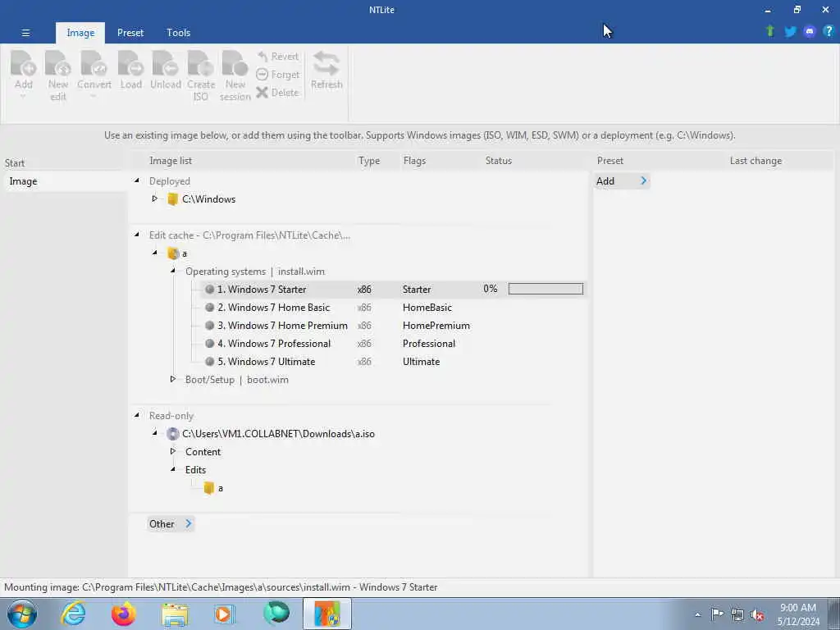Viewport: 840px width, 630px height.
Task: Click the Mounting image status bar text
Action: point(221,587)
